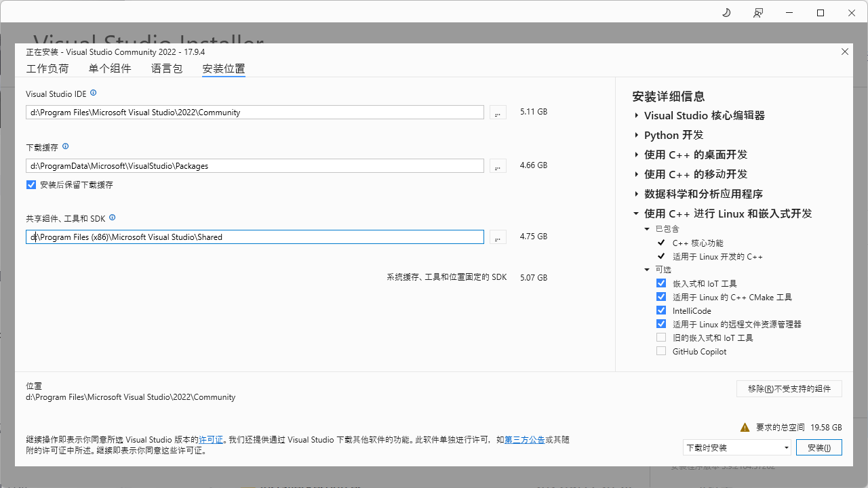This screenshot has width=868, height=488.
Task: Open the 下载时安装 dropdown
Action: pyautogui.click(x=737, y=447)
